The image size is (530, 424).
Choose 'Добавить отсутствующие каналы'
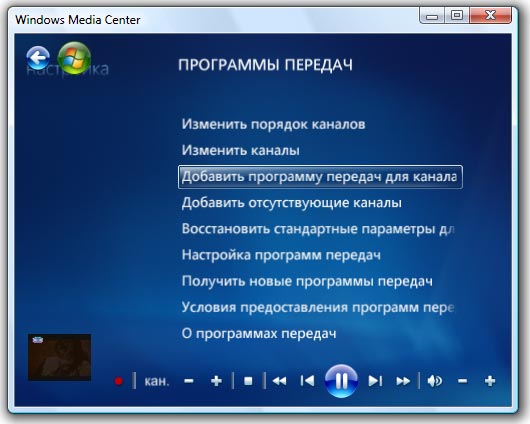tap(292, 203)
